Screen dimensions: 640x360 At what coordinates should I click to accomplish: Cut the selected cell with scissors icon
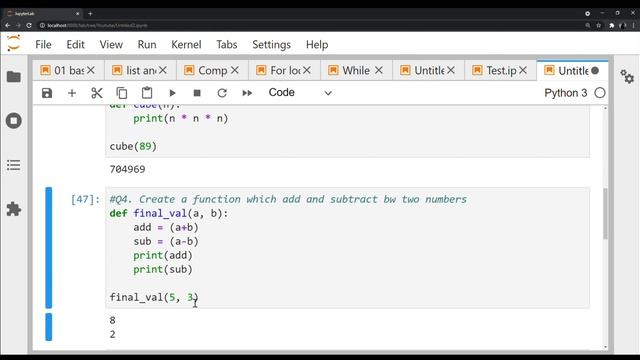click(x=97, y=93)
